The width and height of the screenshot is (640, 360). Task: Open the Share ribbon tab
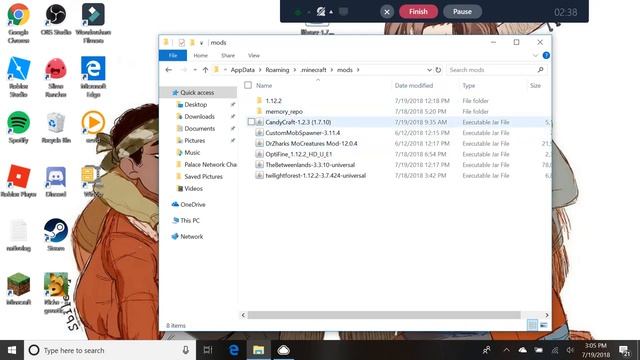[228, 55]
